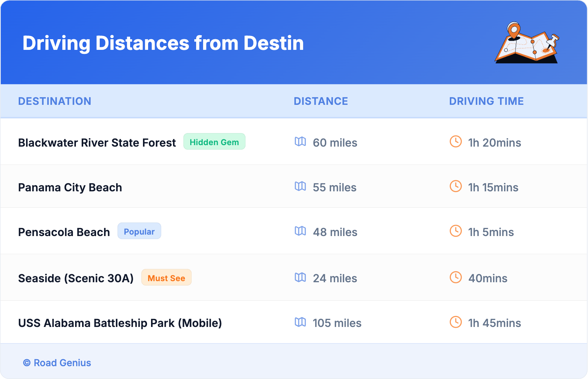Click the Driving Distances from Destin title
588x379 pixels.
[163, 43]
